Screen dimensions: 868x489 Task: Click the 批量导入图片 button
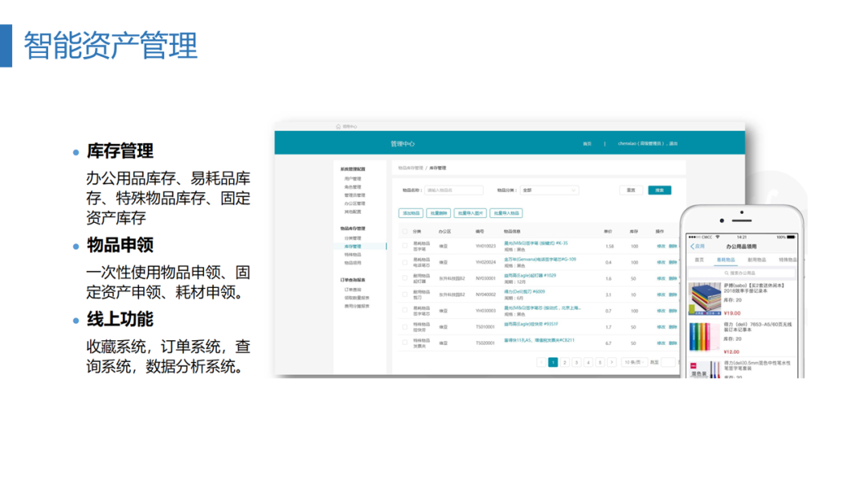pyautogui.click(x=470, y=213)
